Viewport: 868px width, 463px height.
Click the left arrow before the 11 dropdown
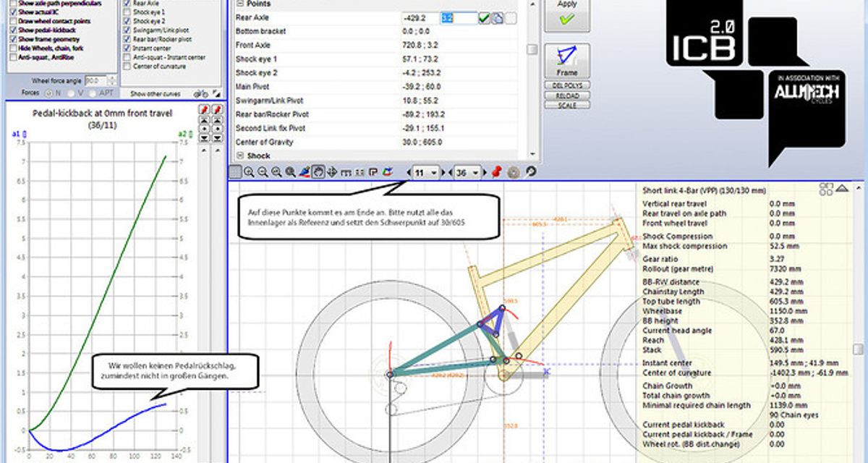tap(409, 172)
